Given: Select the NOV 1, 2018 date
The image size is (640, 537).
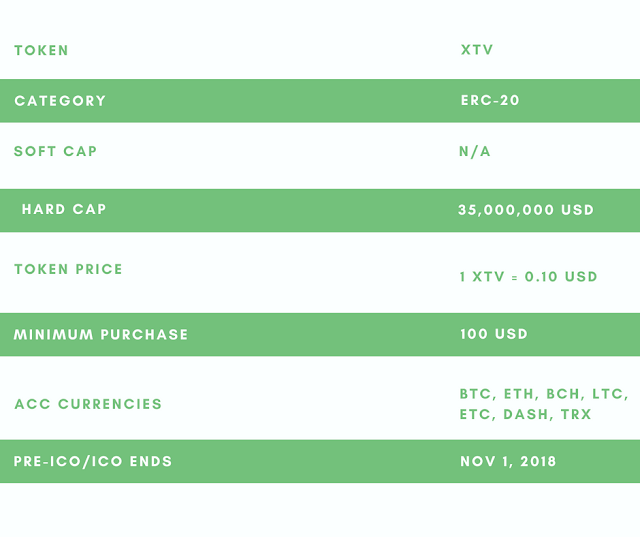Looking at the screenshot, I should (x=508, y=462).
